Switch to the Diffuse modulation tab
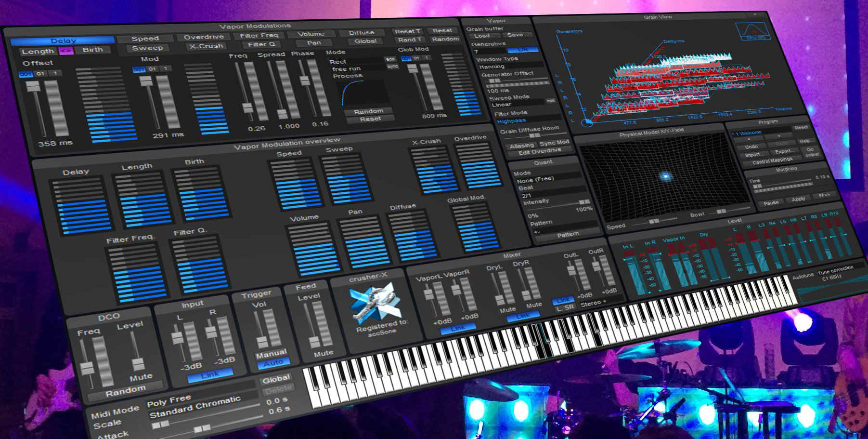The width and height of the screenshot is (868, 439). click(362, 32)
